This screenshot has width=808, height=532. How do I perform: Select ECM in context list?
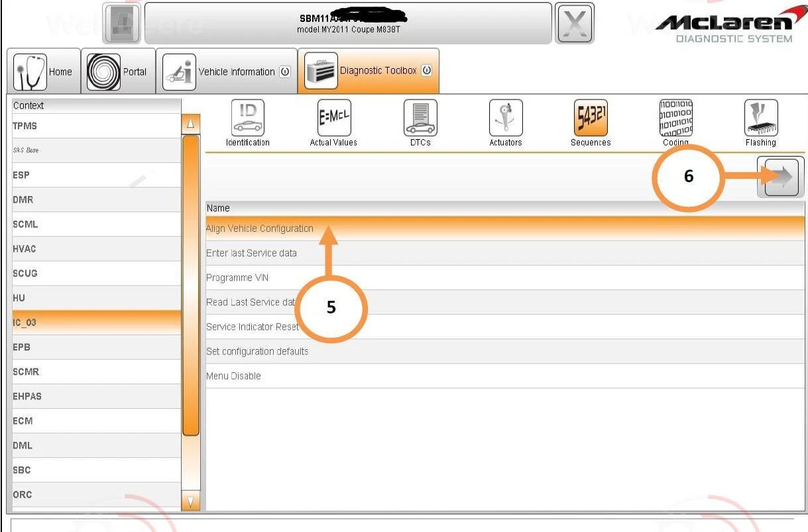click(96, 421)
